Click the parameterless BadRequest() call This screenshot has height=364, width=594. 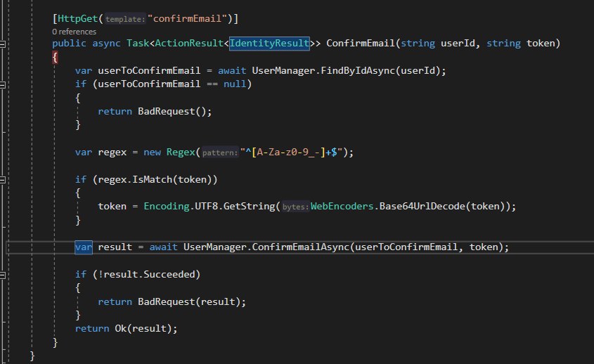tap(172, 111)
